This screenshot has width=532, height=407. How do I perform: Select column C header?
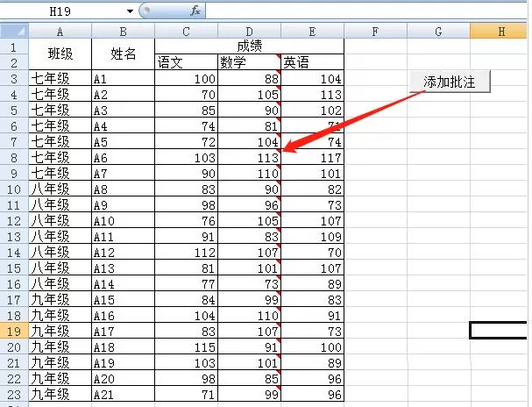[x=186, y=32]
